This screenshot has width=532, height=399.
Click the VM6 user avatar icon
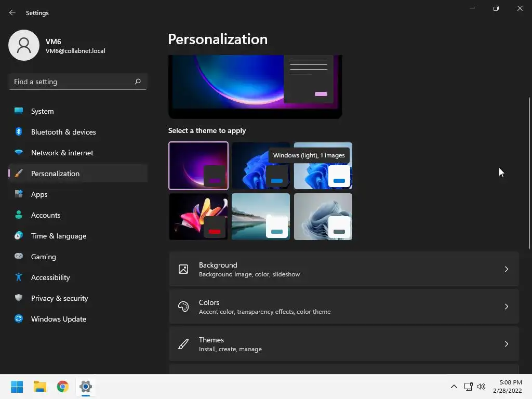pyautogui.click(x=24, y=45)
